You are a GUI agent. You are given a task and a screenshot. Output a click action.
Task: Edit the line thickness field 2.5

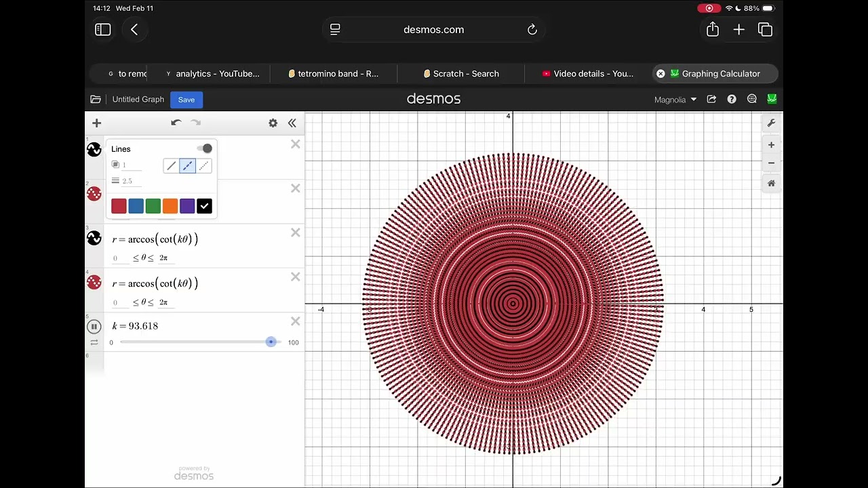point(132,181)
